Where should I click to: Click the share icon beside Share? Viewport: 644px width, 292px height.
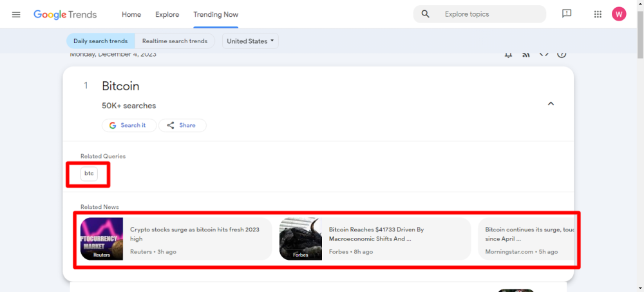tap(171, 126)
